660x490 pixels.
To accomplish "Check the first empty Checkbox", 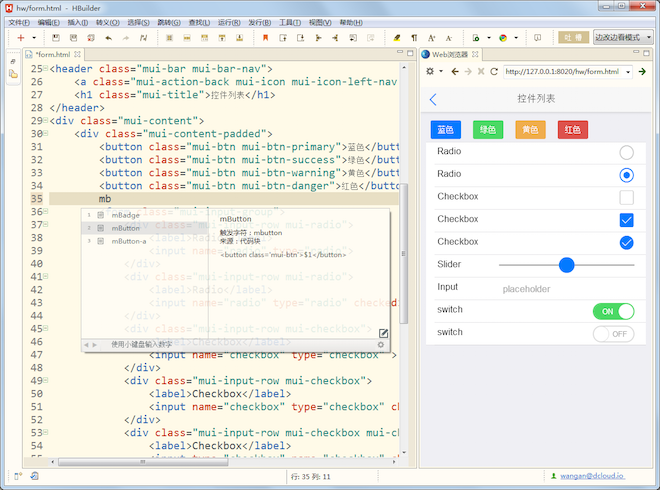I will 626,197.
